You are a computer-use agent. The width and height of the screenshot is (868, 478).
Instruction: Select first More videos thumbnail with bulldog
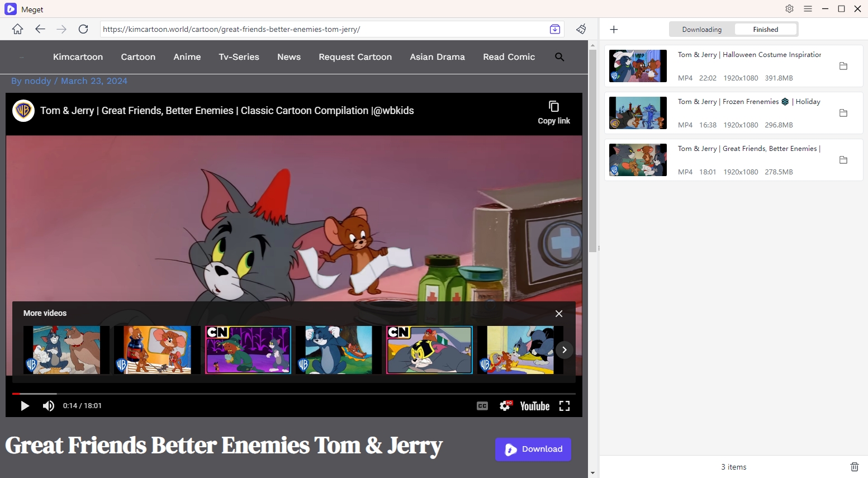pos(67,350)
